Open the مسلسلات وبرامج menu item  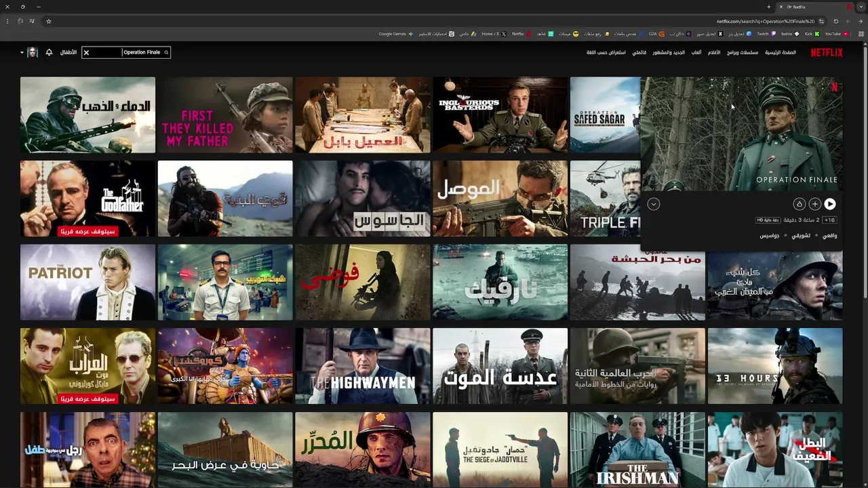[x=743, y=52]
